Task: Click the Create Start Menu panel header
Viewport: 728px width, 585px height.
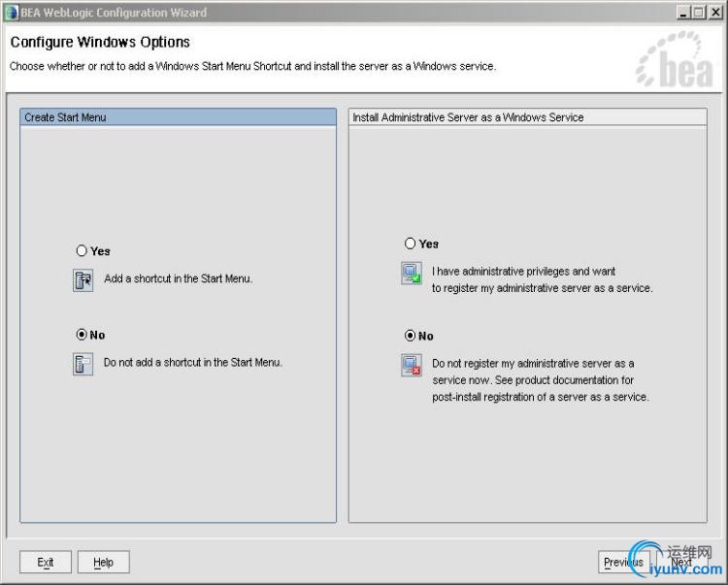Action: pyautogui.click(x=179, y=117)
